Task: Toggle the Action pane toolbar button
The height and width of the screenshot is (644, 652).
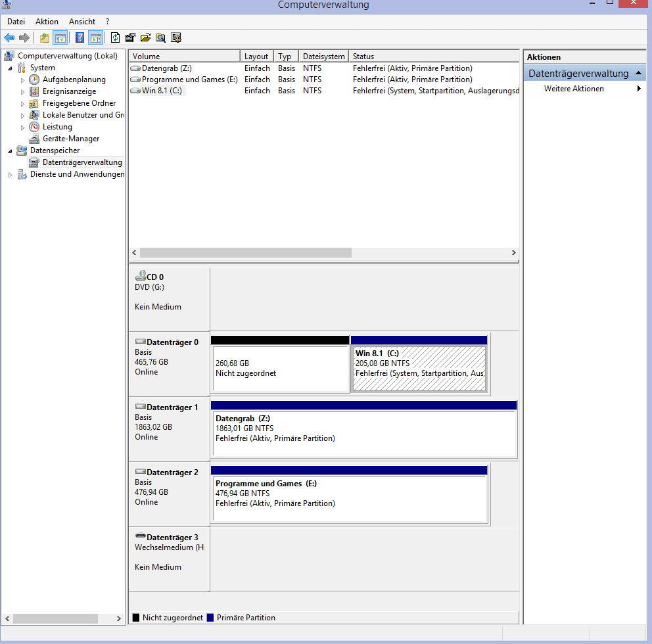Action: click(96, 38)
